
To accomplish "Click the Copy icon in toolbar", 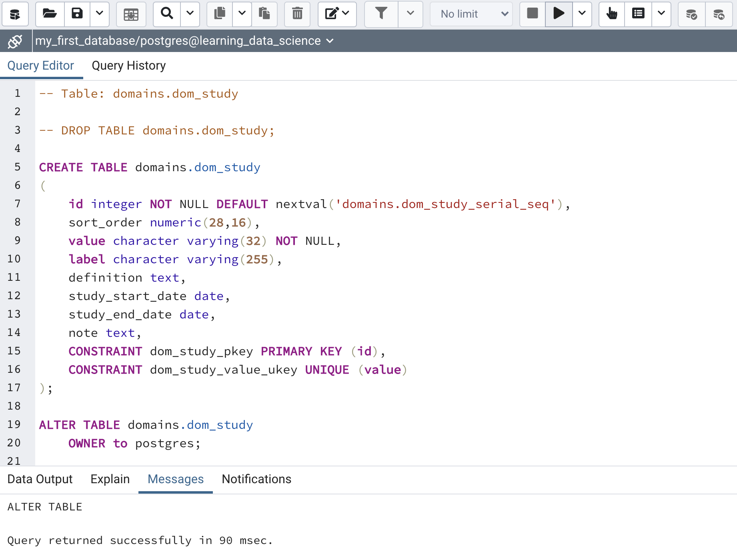I will (220, 14).
